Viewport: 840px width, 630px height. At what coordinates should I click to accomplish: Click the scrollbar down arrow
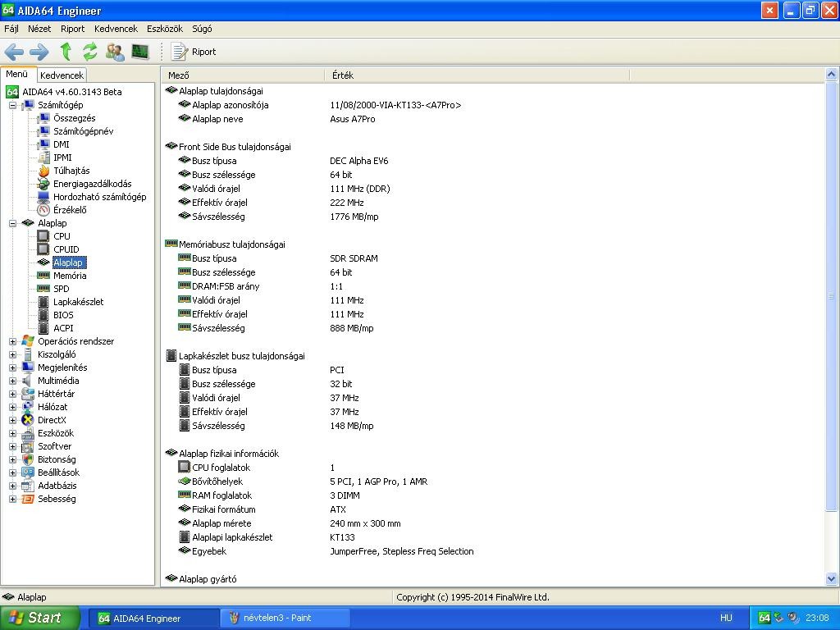click(832, 578)
